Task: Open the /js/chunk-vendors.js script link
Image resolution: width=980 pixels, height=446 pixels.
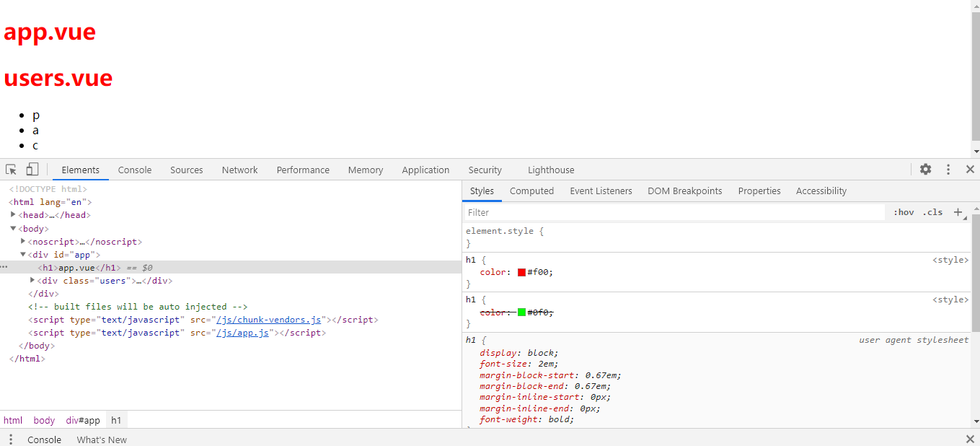Action: (x=269, y=320)
